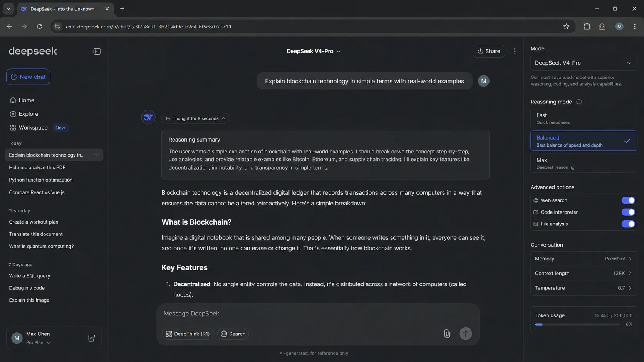Open a new browser tab

[122, 9]
